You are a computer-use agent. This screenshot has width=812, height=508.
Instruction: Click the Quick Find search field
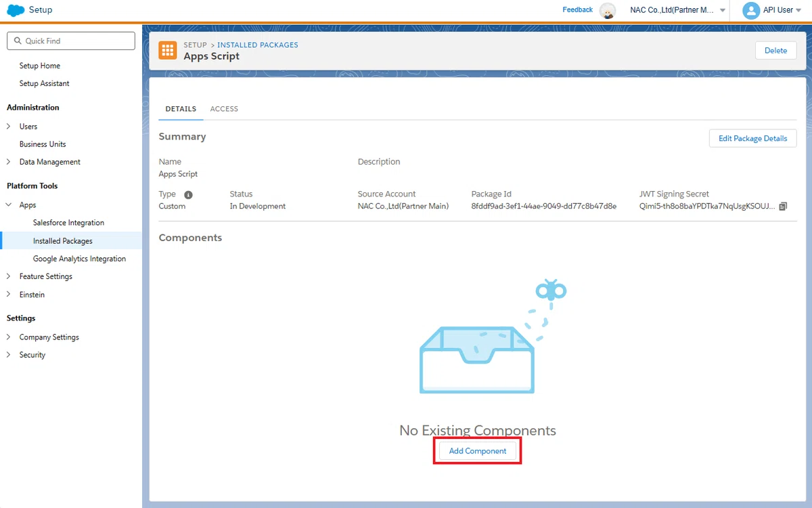pyautogui.click(x=71, y=41)
